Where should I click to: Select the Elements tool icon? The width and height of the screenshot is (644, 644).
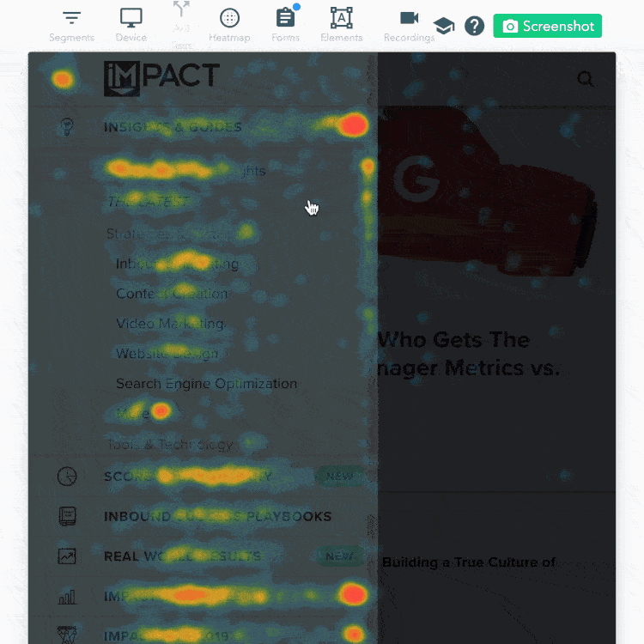coord(341,18)
